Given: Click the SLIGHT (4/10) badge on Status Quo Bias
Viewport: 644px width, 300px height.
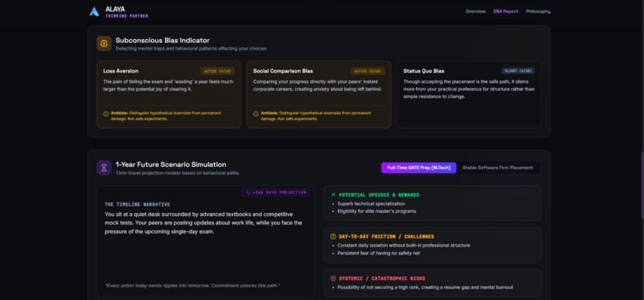Looking at the screenshot, I should click(518, 71).
